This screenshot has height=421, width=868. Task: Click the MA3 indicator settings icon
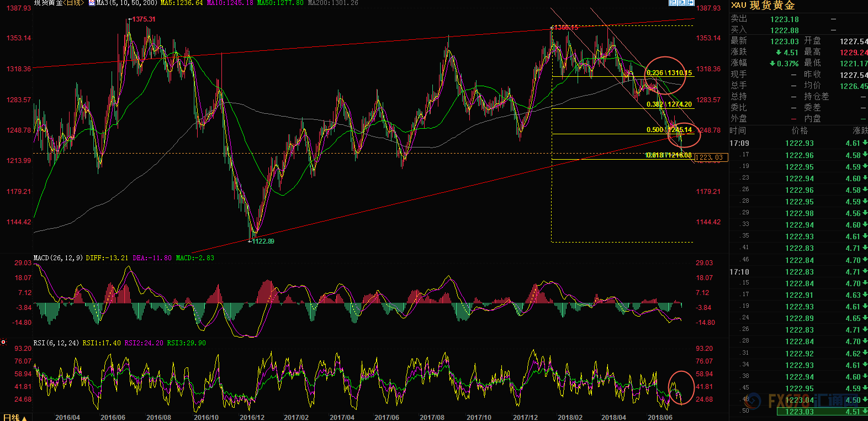click(92, 3)
